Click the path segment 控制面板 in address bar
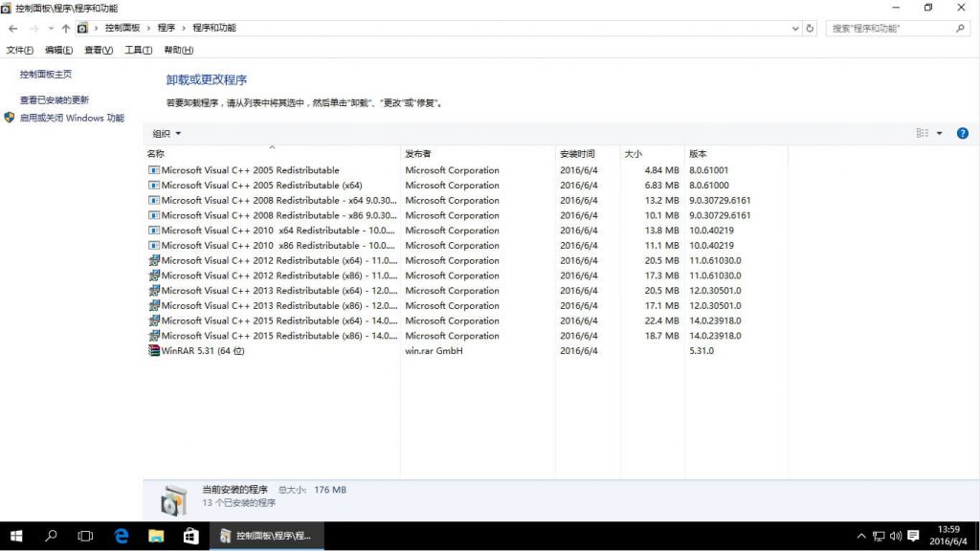 122,28
